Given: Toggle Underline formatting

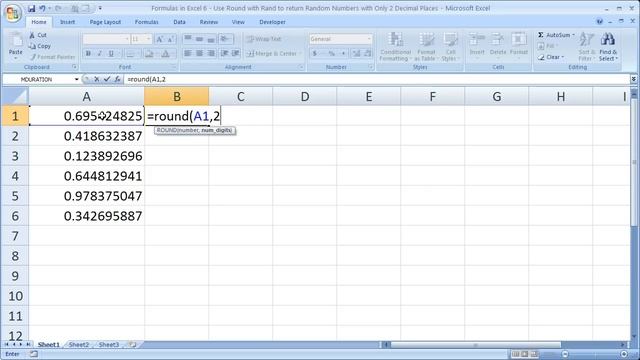Looking at the screenshot, I should pos(111,53).
